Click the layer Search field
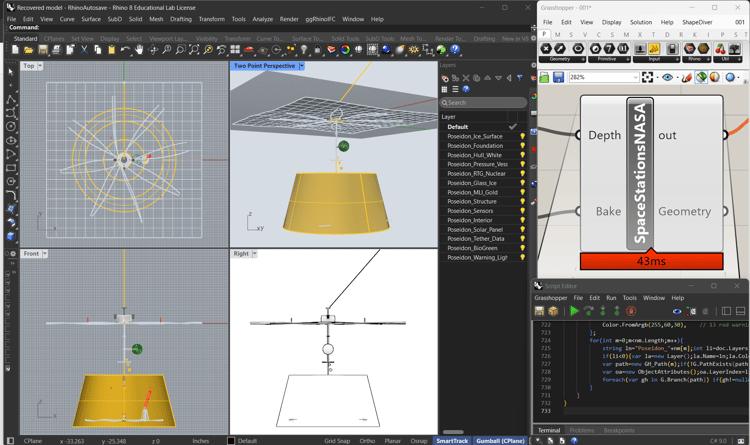Viewport: 750px width, 445px height. 484,102
